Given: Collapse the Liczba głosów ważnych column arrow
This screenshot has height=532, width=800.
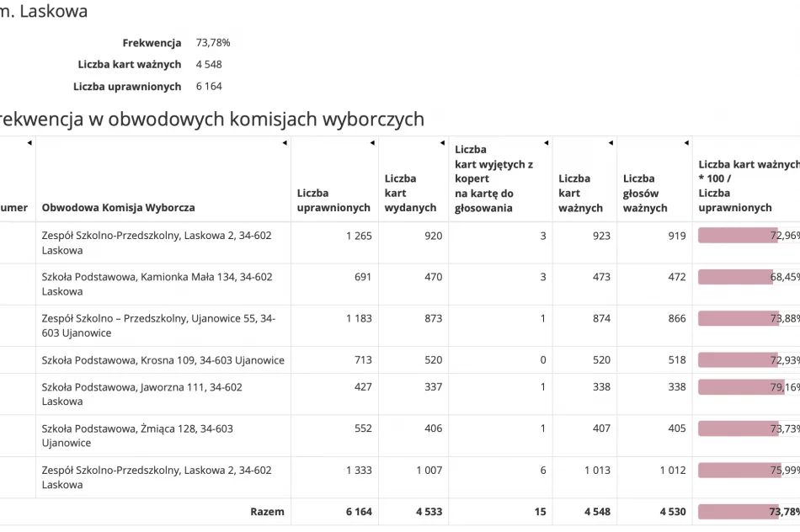Looking at the screenshot, I should pyautogui.click(x=685, y=142).
